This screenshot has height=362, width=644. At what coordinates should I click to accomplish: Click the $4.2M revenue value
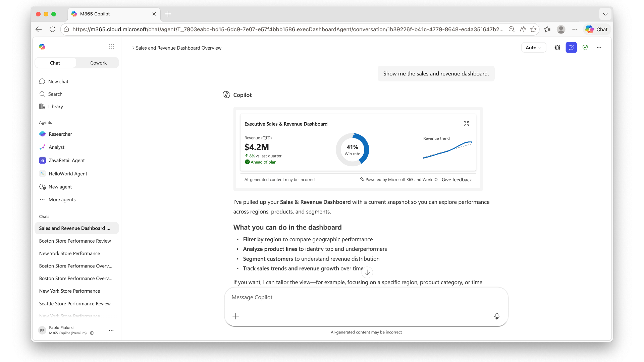257,147
